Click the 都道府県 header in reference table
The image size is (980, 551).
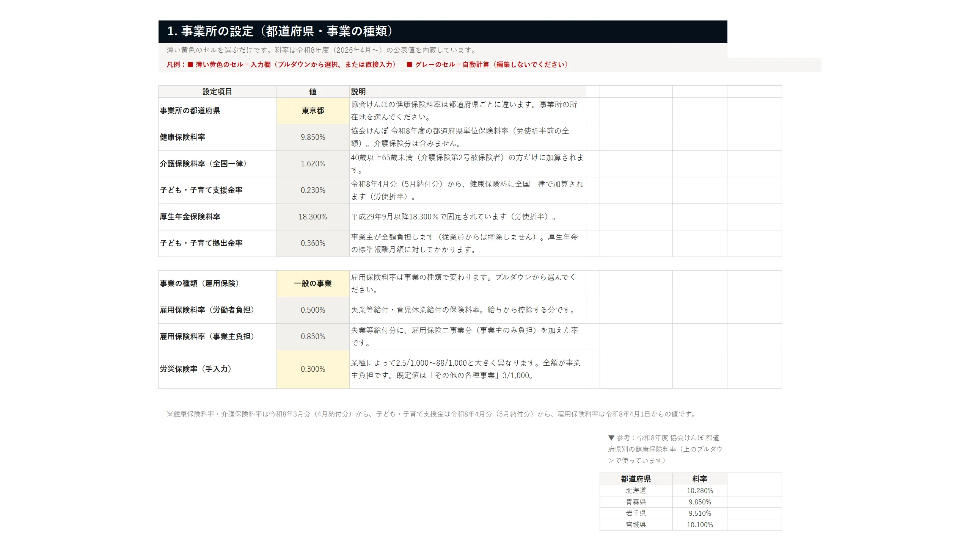pyautogui.click(x=636, y=479)
